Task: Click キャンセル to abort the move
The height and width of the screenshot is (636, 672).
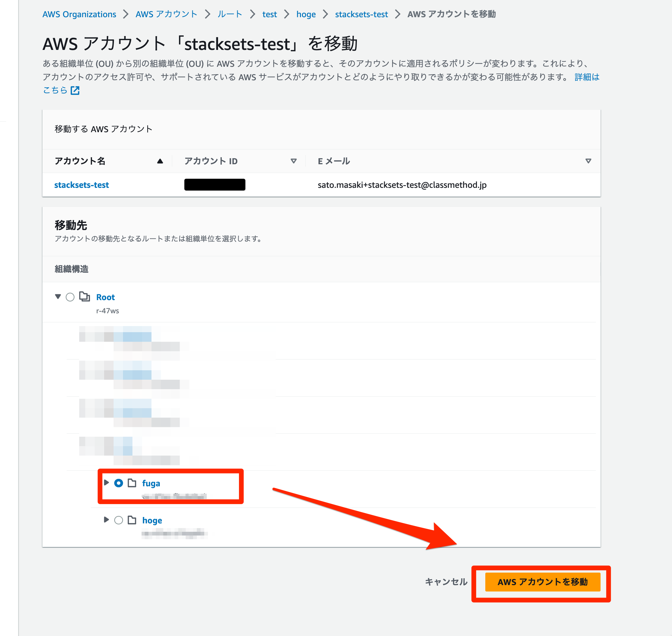Action: pyautogui.click(x=447, y=582)
